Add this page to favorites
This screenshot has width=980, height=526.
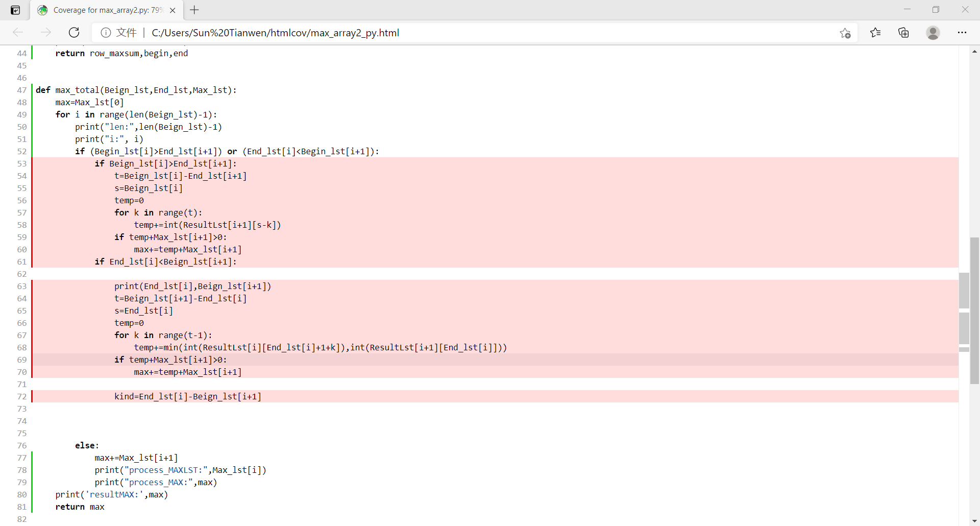845,33
